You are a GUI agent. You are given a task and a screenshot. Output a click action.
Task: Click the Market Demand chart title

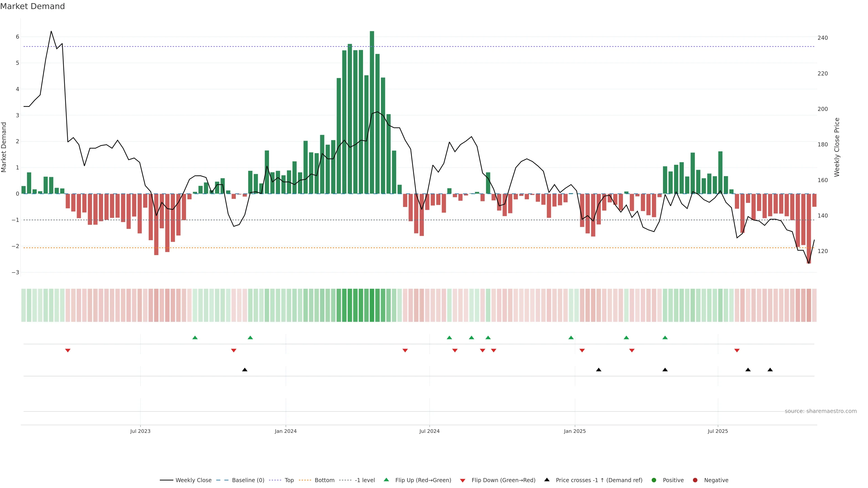[x=32, y=6]
